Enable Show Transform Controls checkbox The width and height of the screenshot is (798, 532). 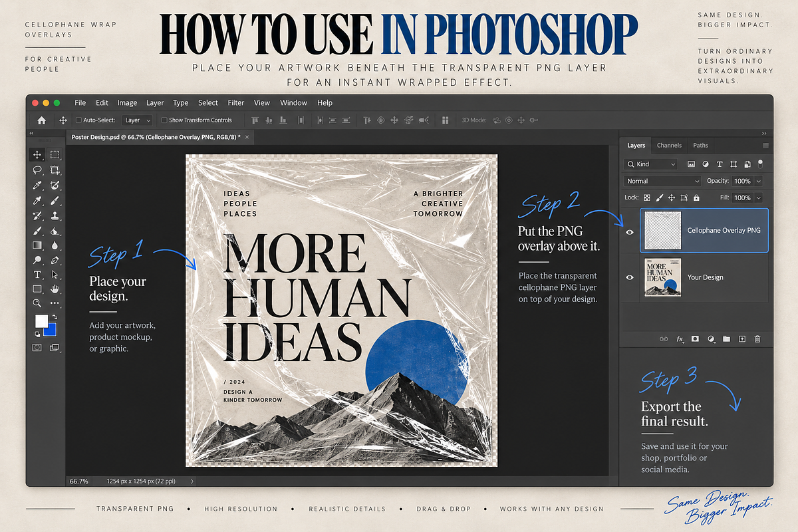point(164,120)
